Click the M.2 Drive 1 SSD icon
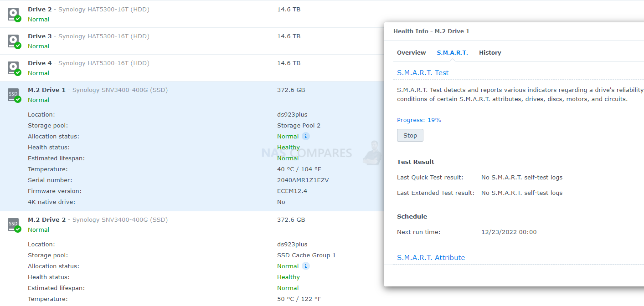The height and width of the screenshot is (306, 644). 14,95
